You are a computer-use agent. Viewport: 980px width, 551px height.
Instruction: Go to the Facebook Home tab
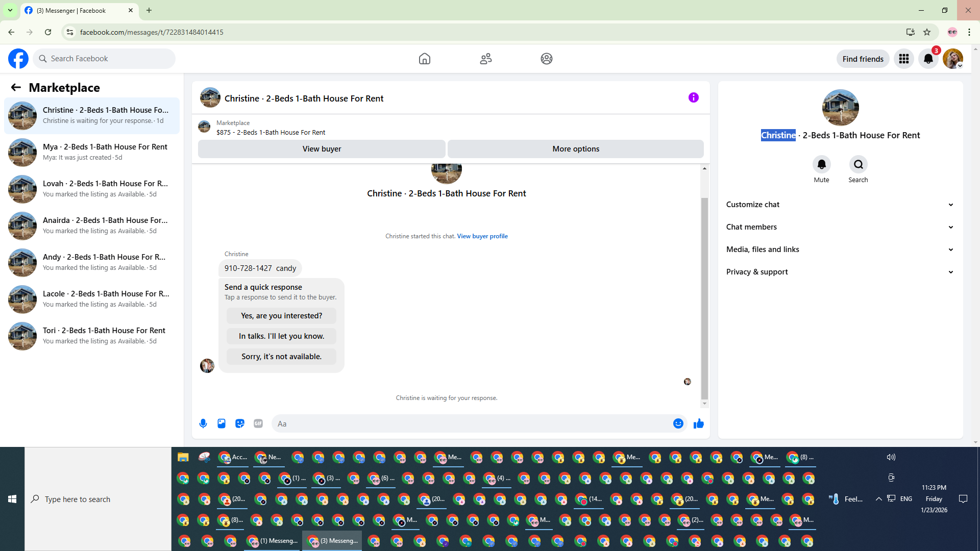(424, 59)
